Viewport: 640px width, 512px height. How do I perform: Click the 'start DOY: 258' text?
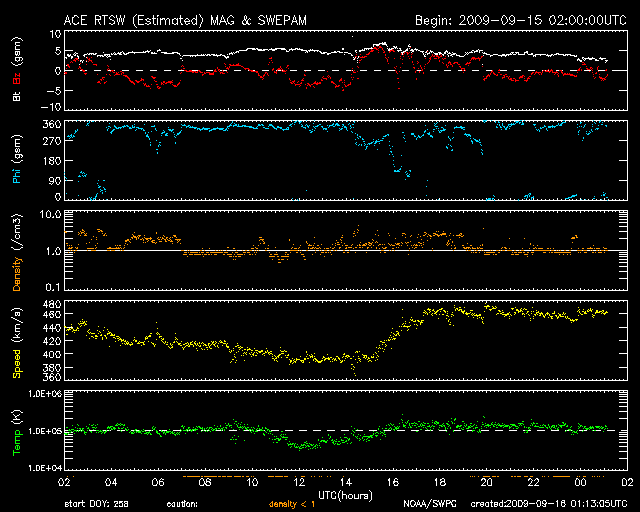point(96,504)
